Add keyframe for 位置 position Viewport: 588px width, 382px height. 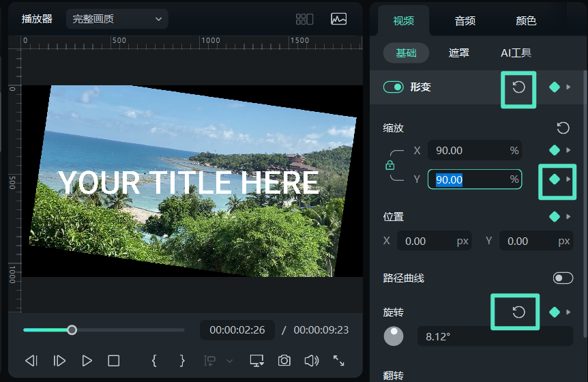[555, 217]
